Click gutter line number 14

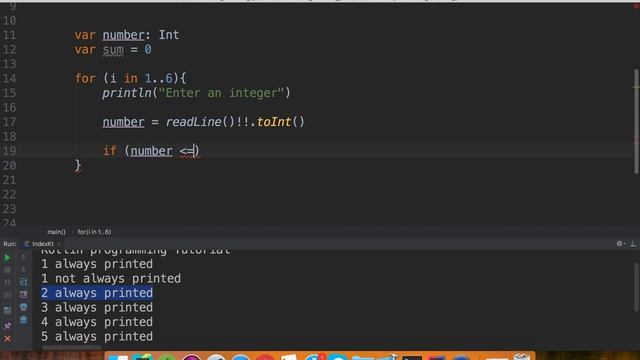pos(9,78)
